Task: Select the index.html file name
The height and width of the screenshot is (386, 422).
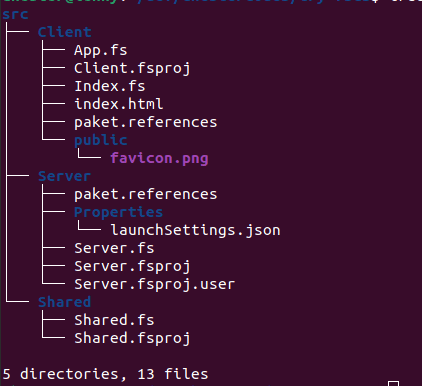Action: coord(119,104)
